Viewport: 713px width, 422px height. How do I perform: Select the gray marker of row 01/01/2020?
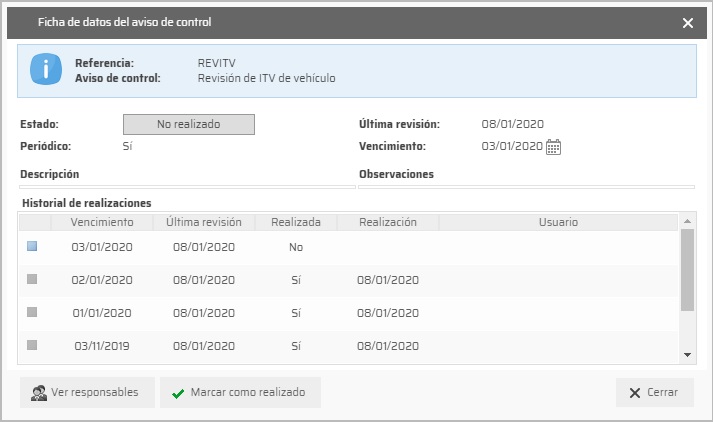coord(32,312)
